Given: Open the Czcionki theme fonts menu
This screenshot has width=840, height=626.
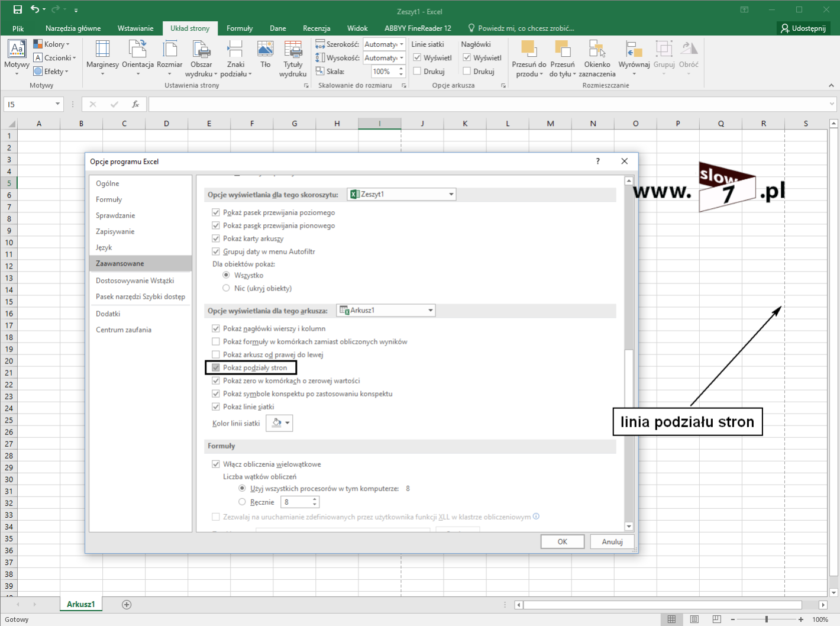Looking at the screenshot, I should (x=55, y=58).
